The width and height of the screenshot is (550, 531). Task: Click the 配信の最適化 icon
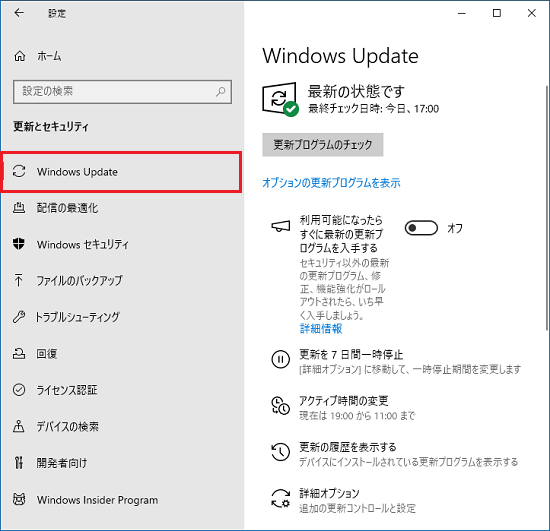pos(19,208)
